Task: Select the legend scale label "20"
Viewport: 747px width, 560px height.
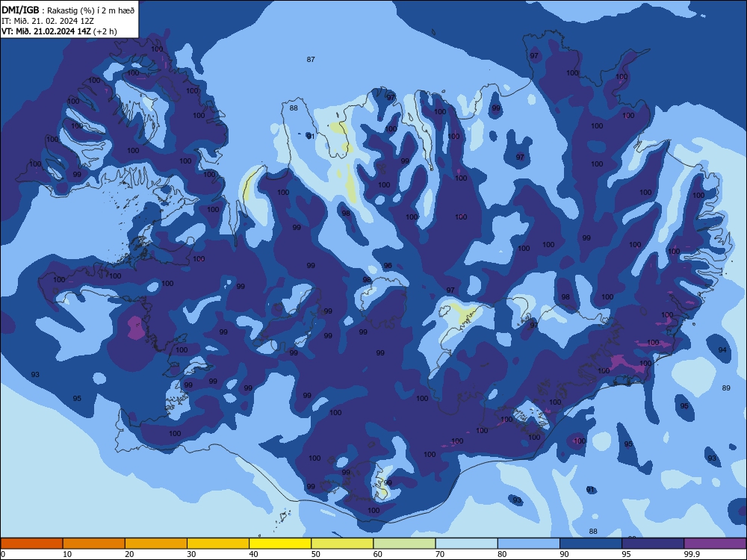Action: tap(129, 554)
